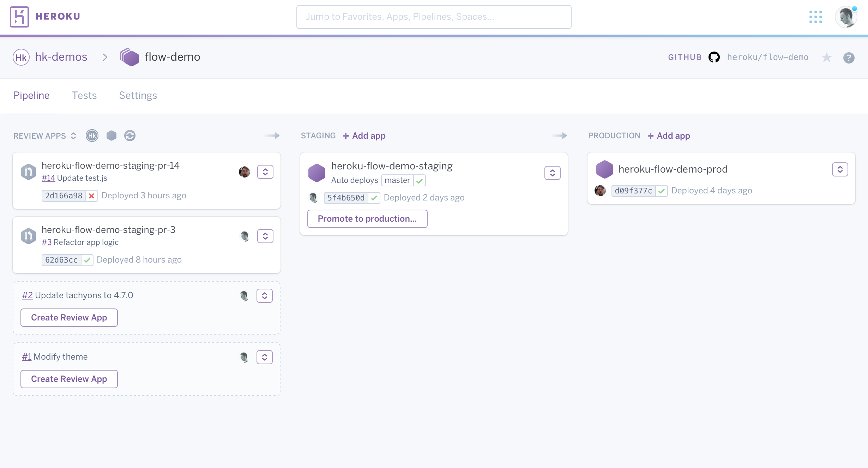The height and width of the screenshot is (468, 868).
Task: Click the hk-demos team icon
Action: tap(21, 56)
